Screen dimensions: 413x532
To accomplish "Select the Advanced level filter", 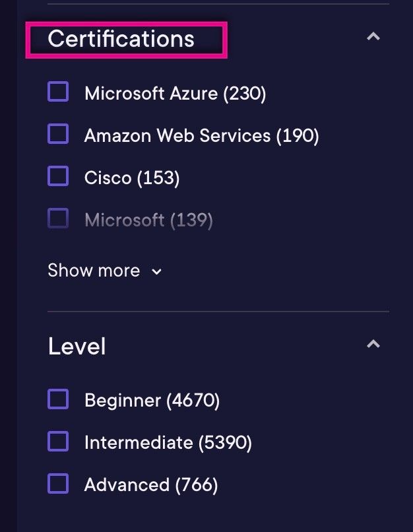I will coord(58,483).
